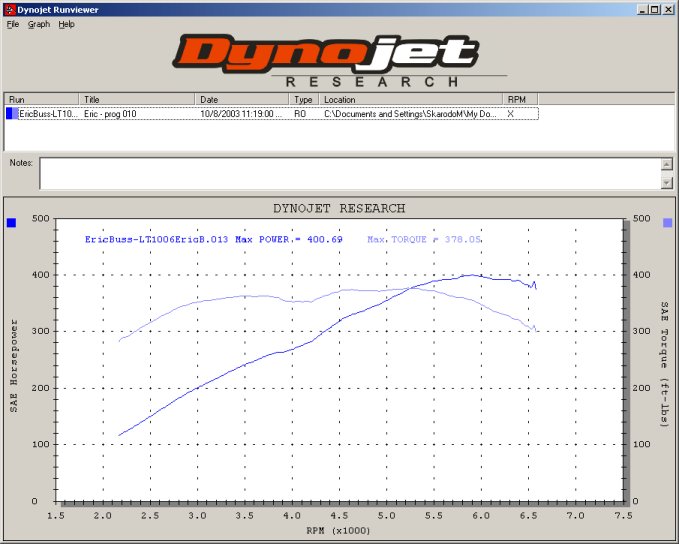The width and height of the screenshot is (679, 544).
Task: Click Notes scrollbar down arrow
Action: pyautogui.click(x=666, y=182)
